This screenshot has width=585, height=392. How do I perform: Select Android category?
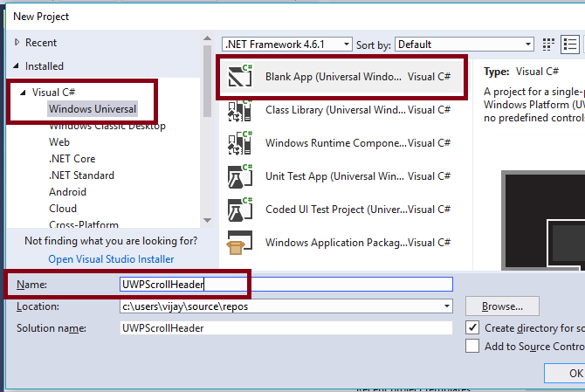(67, 192)
